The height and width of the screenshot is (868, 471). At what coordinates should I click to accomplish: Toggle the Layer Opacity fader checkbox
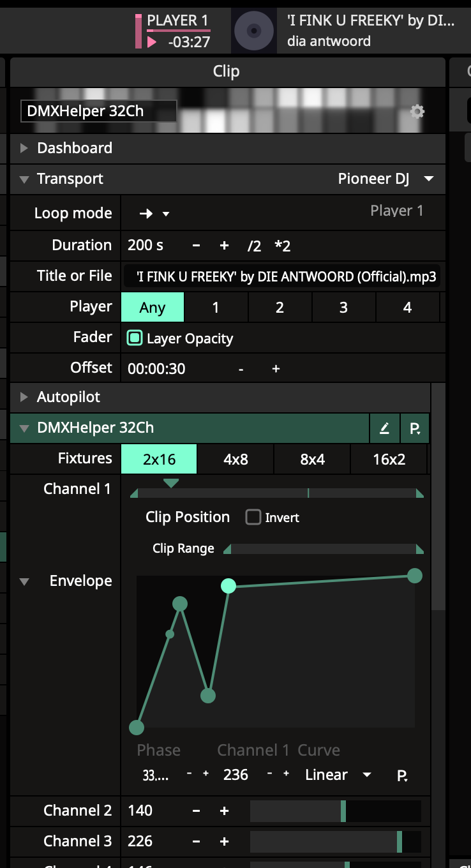tap(135, 338)
